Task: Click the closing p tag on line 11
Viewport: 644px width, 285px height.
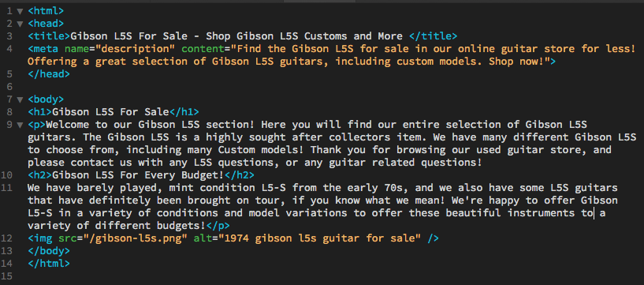Action: [218, 226]
